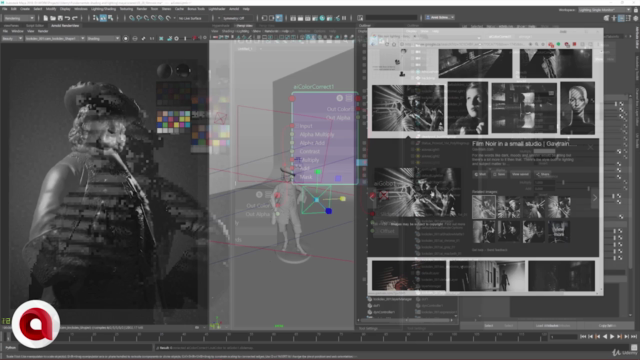This screenshot has width=640, height=360.
Task: Click Film Noir in a small studio title link
Action: (x=524, y=144)
